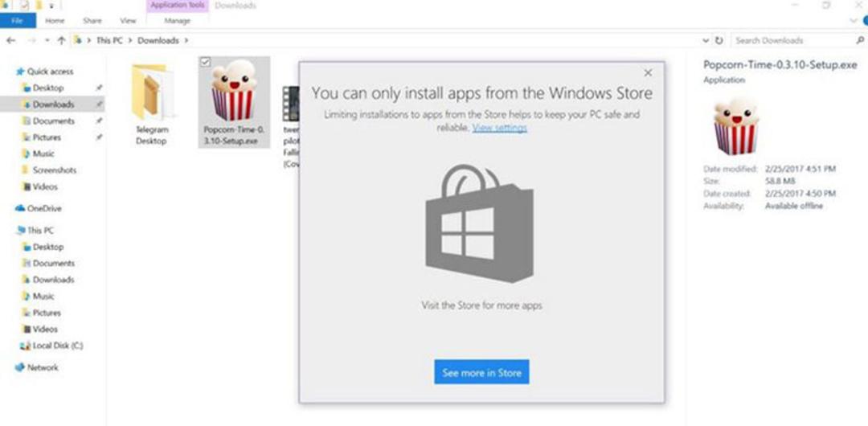Open the address bar history dropdown

[706, 40]
